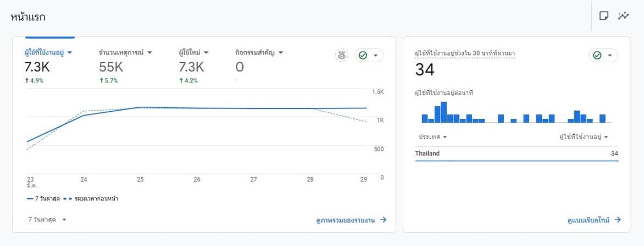Open the Insights sparkline icon
The height and width of the screenshot is (246, 644).
point(623,16)
